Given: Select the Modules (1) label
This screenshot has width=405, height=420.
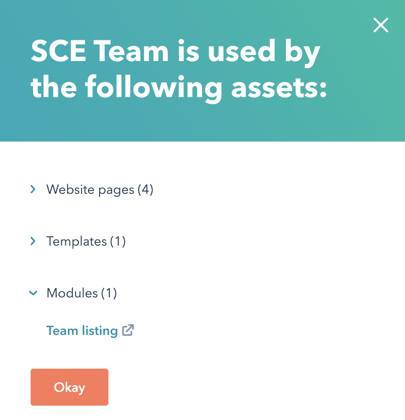Looking at the screenshot, I should click(x=82, y=293).
